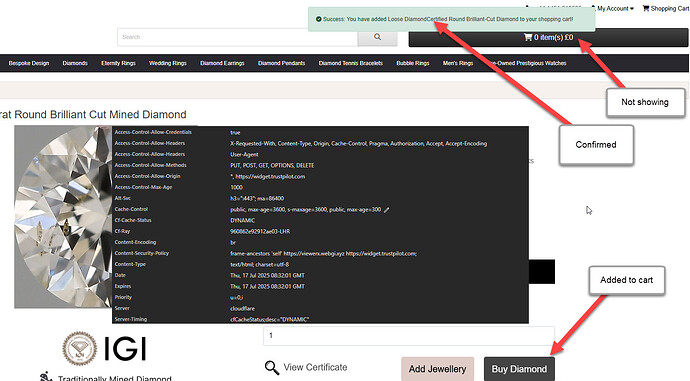690x381 pixels.
Task: Open the Eternity Rings menu
Action: tap(118, 63)
